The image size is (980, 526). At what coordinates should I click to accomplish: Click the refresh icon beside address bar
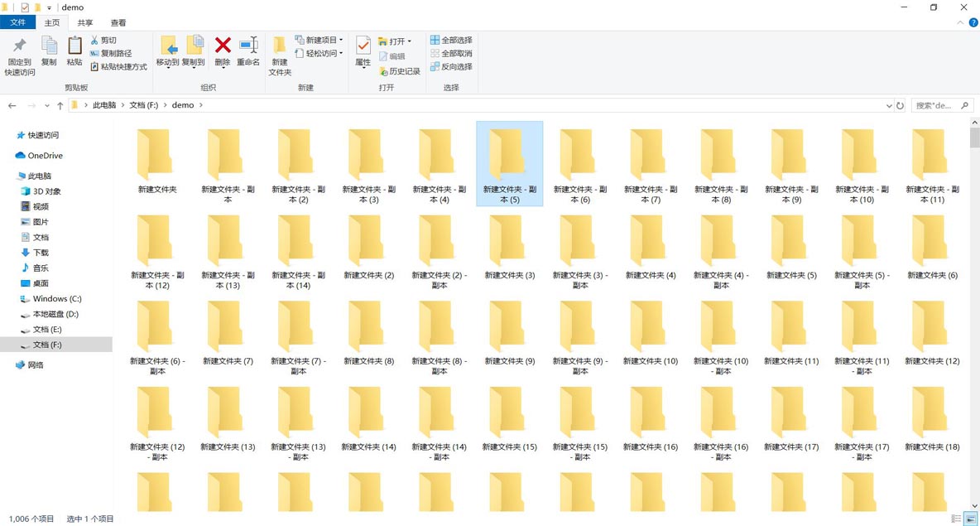click(901, 106)
